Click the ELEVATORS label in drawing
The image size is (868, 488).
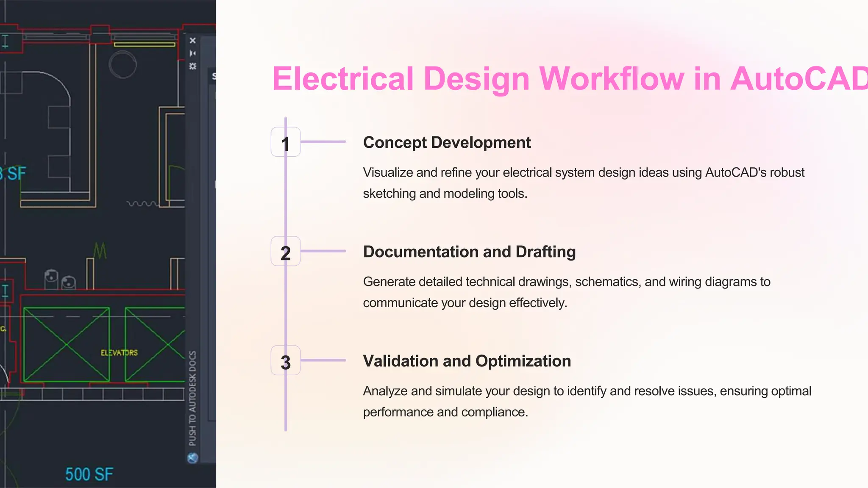tap(119, 353)
